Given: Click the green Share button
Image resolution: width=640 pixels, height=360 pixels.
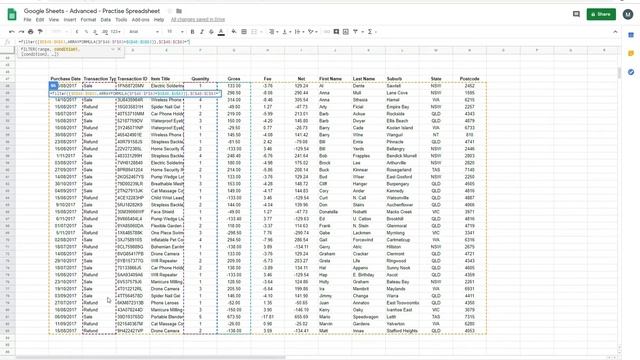Looking at the screenshot, I should 601,14.
